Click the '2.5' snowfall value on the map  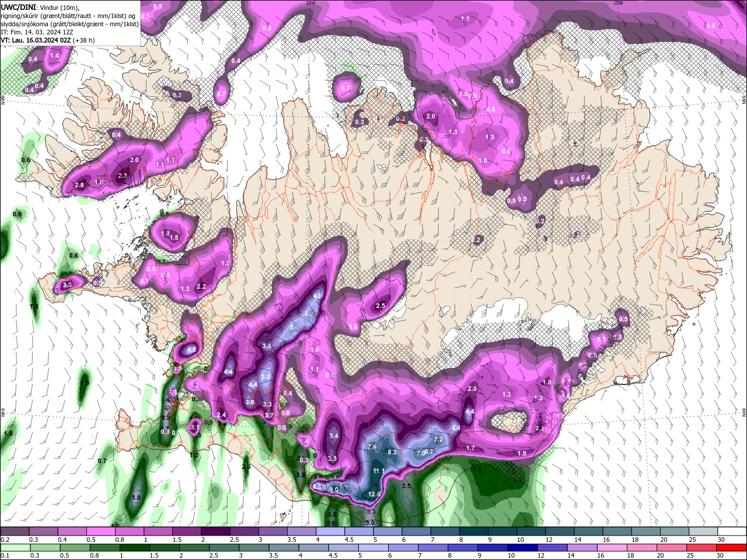pyautogui.click(x=381, y=306)
